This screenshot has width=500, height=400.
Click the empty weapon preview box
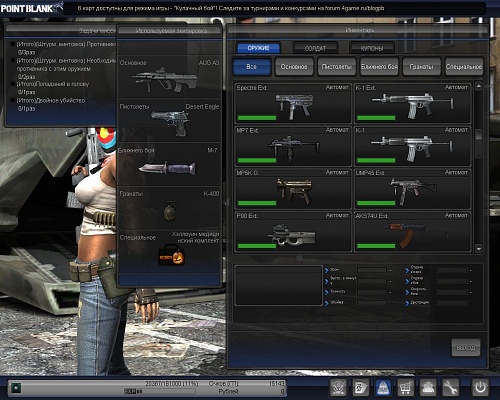(x=278, y=285)
